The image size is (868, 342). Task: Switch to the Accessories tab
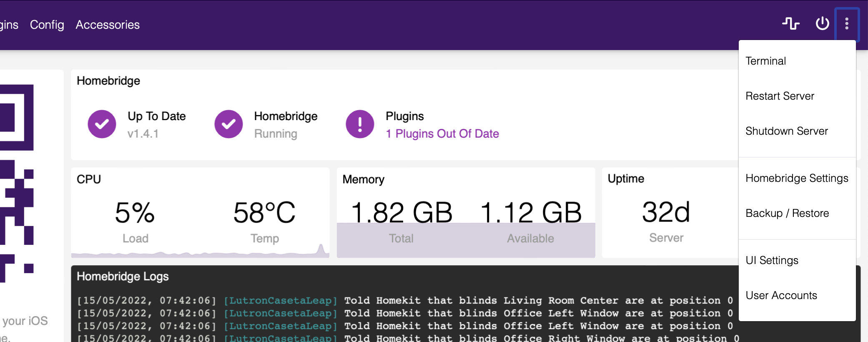click(108, 25)
